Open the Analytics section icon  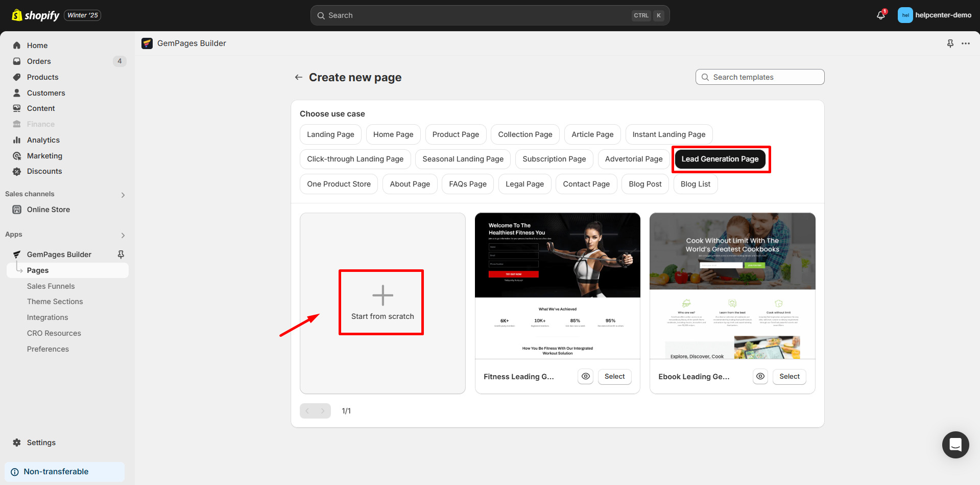pyautogui.click(x=17, y=140)
